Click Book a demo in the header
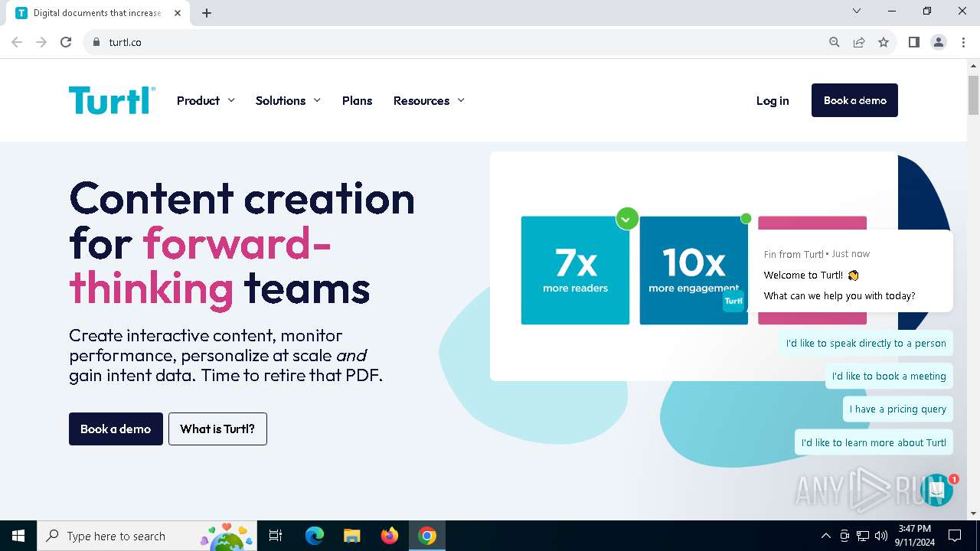Viewport: 980px width, 551px height. coord(854,100)
